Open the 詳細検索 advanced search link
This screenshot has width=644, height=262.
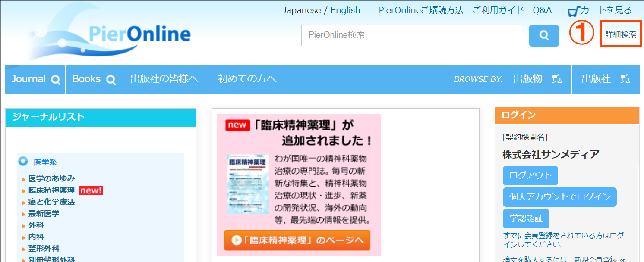(621, 35)
